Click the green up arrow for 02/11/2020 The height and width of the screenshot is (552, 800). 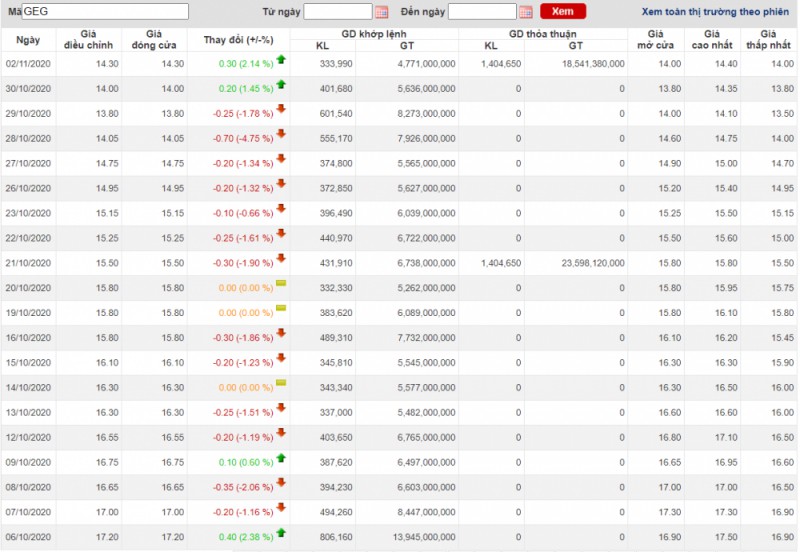coord(281,61)
